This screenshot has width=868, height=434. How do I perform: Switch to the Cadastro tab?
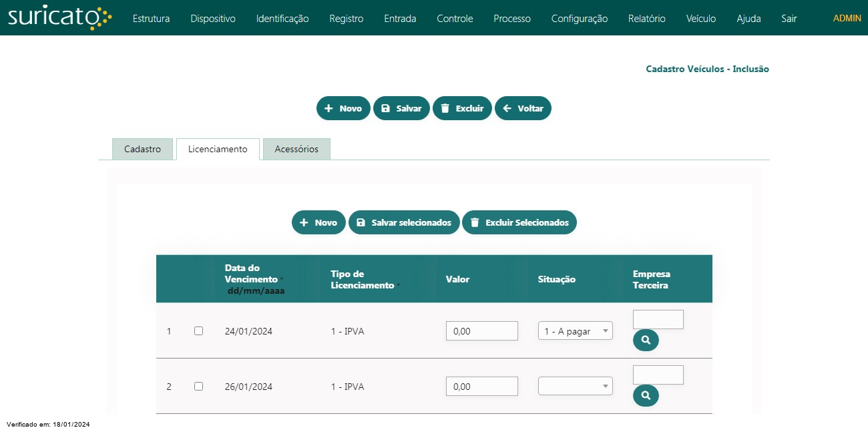(142, 149)
